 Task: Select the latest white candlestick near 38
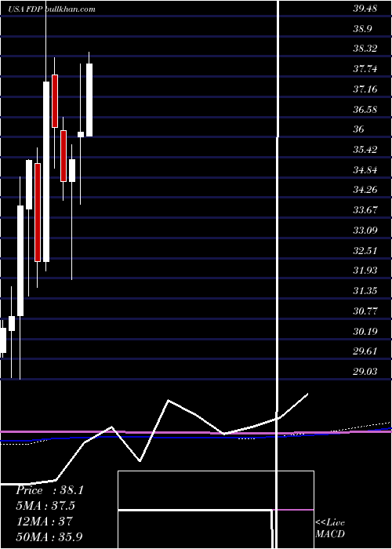pyautogui.click(x=89, y=100)
